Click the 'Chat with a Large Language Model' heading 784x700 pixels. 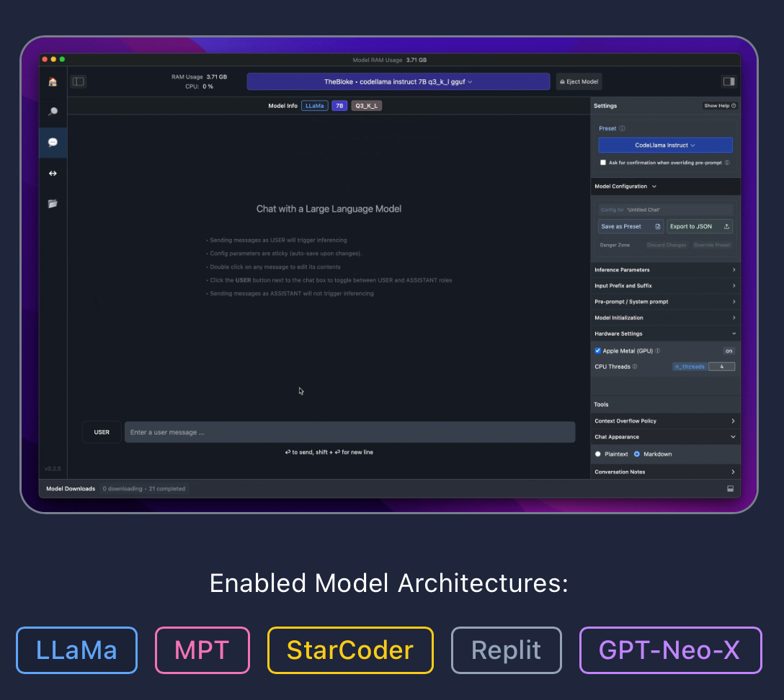point(329,209)
